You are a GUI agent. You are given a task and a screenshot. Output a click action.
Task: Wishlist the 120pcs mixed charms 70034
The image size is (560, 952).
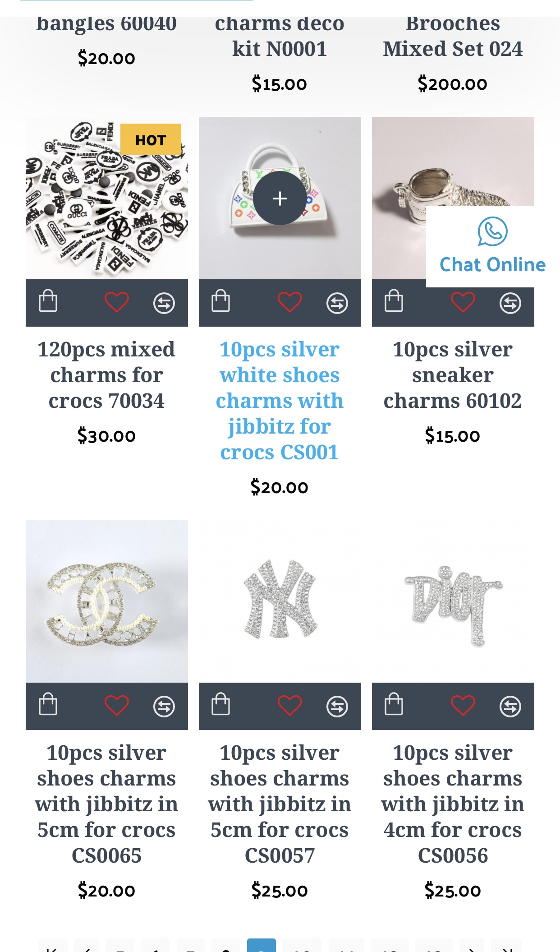click(x=117, y=302)
